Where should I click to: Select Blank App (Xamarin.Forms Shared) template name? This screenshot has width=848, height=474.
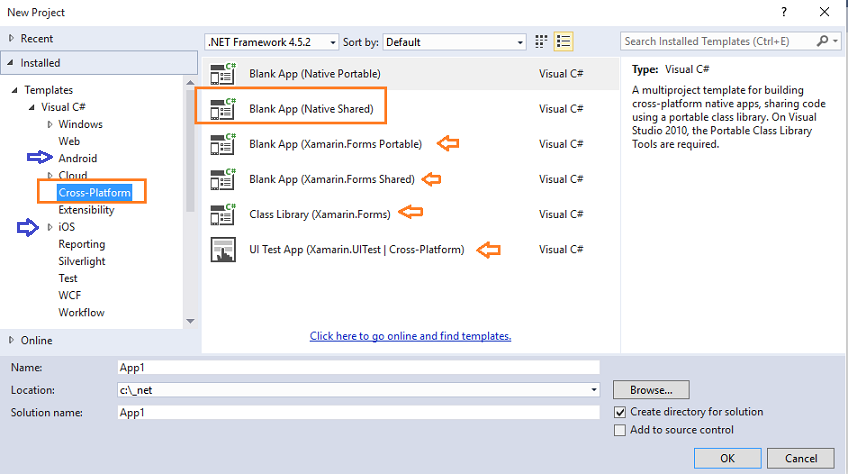click(332, 180)
